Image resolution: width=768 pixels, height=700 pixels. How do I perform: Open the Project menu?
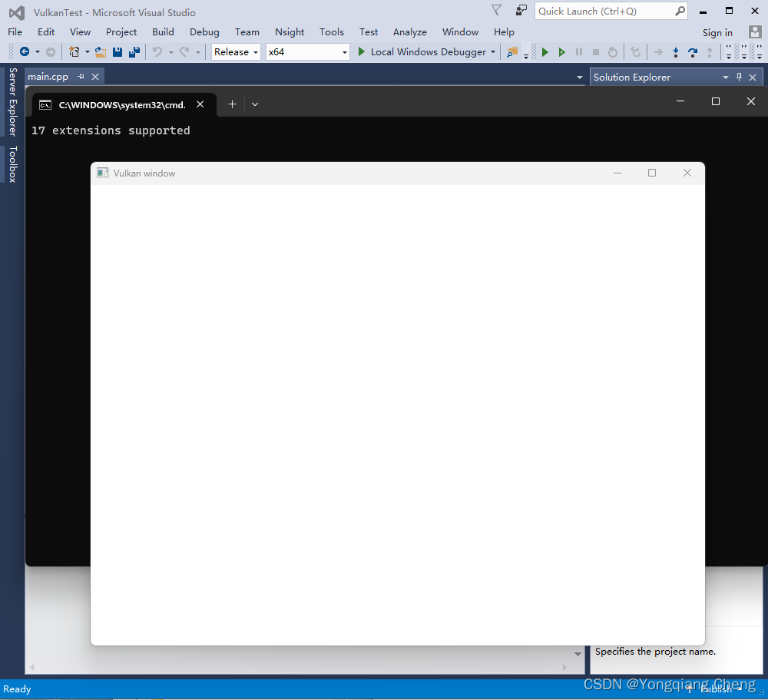pyautogui.click(x=121, y=31)
